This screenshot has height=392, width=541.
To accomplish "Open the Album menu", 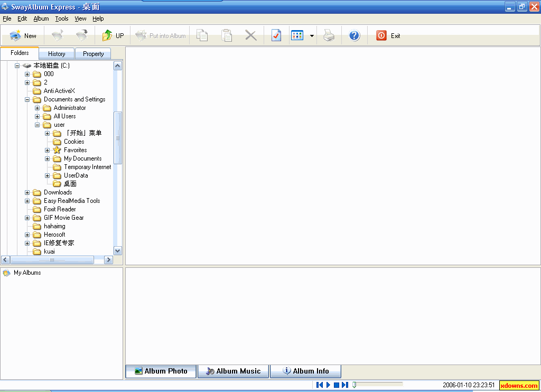I will 41,18.
